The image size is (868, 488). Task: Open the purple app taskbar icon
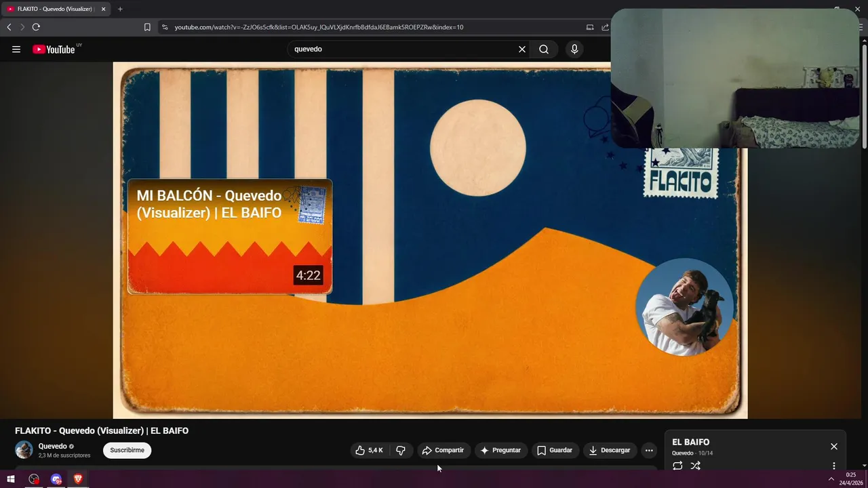coord(56,479)
